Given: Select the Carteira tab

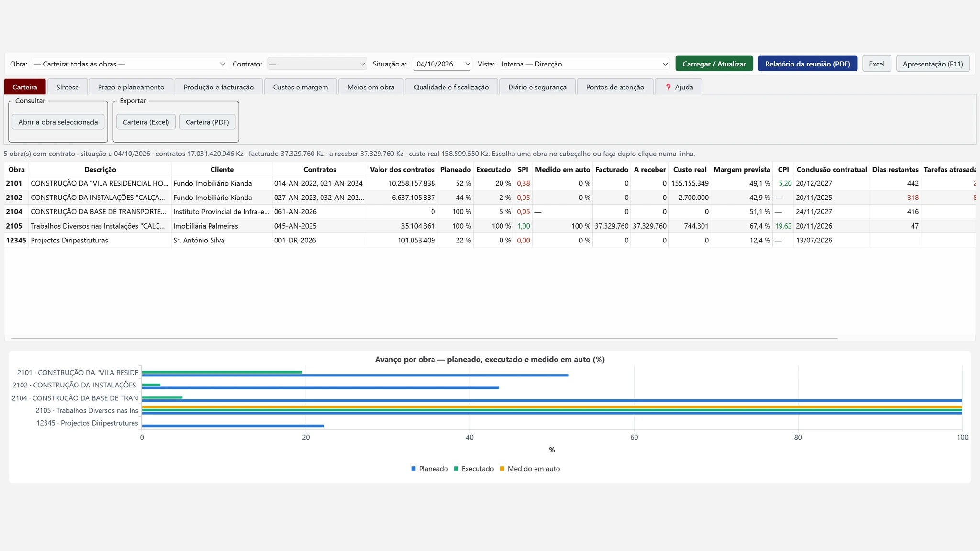Looking at the screenshot, I should coord(25,87).
